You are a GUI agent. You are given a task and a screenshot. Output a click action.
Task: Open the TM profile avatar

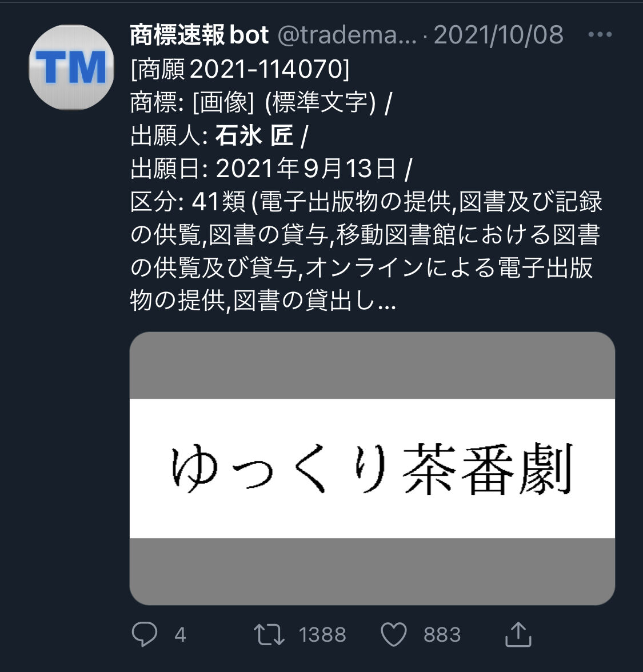[71, 67]
